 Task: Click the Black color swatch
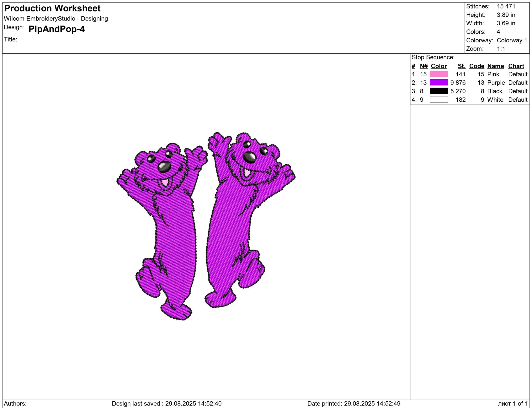pos(439,91)
